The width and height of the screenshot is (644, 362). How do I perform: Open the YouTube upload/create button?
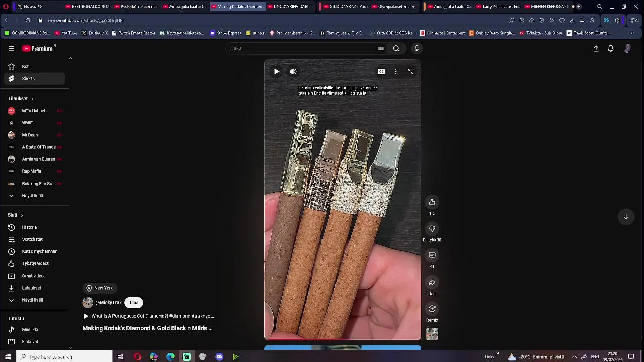click(x=596, y=49)
